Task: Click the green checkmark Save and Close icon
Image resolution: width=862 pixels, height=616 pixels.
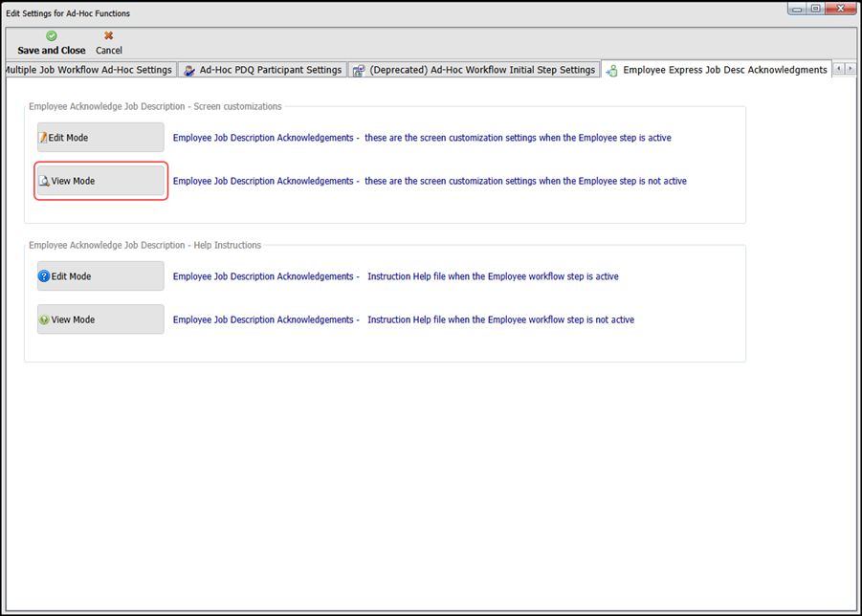Action: (x=51, y=36)
